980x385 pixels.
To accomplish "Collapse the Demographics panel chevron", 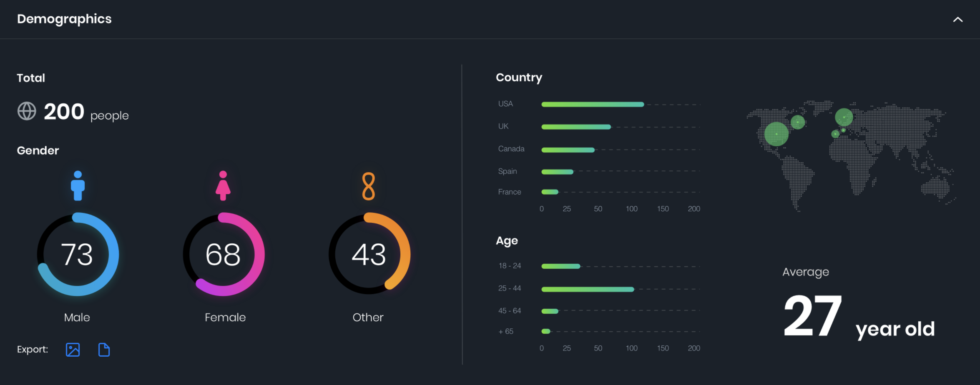I will (x=957, y=20).
